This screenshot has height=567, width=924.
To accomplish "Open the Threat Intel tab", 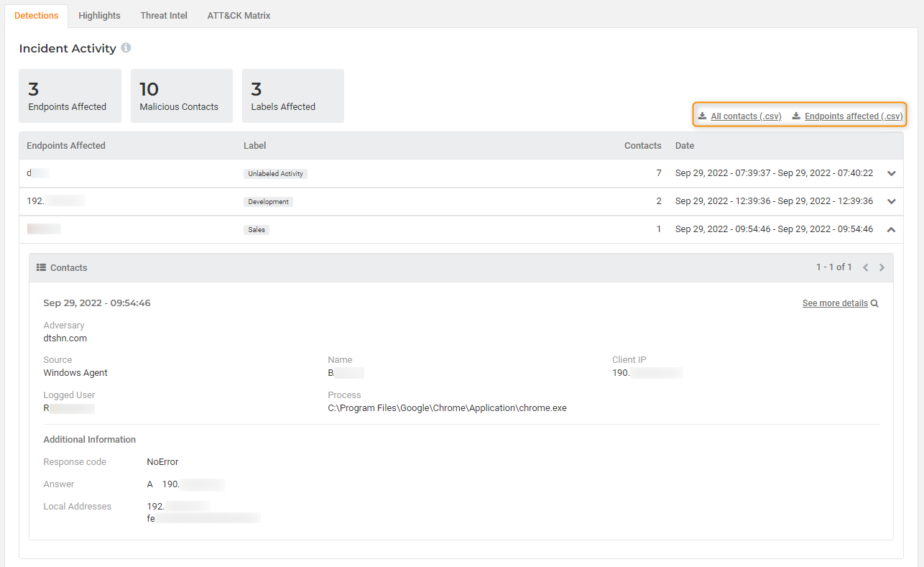I will pos(164,15).
